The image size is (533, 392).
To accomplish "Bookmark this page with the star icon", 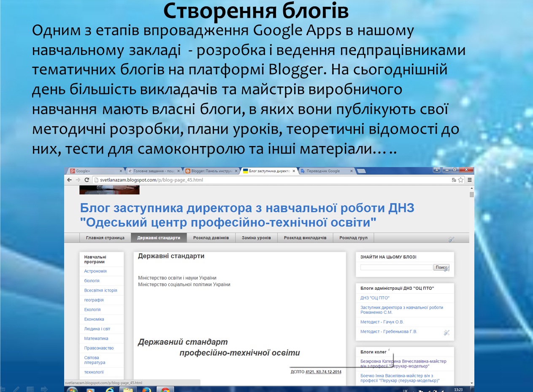I will [x=461, y=180].
